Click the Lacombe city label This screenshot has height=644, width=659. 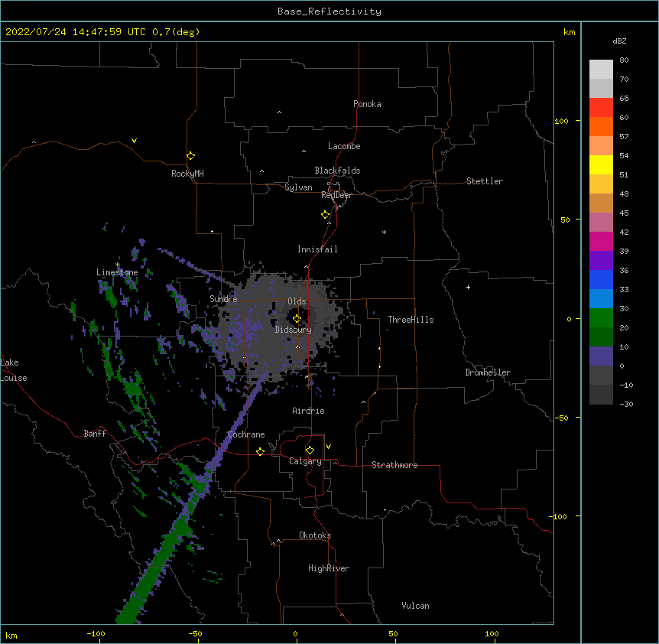pos(344,146)
